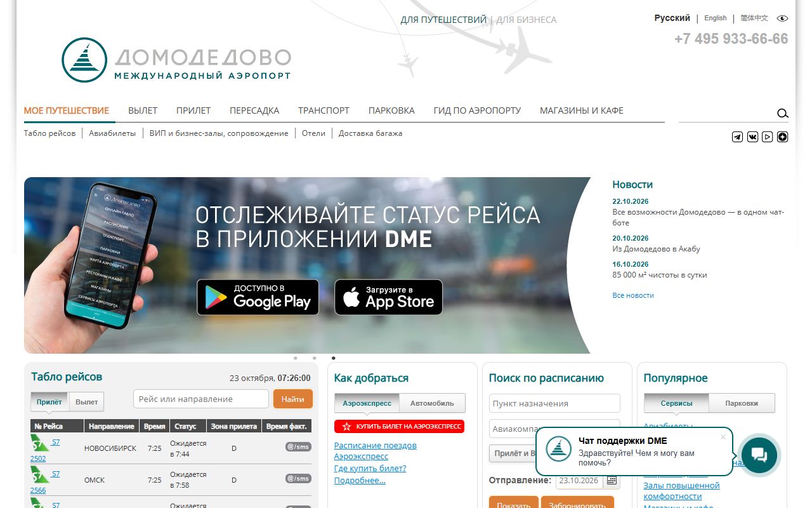Focus the Рейс или направление field
Image resolution: width=812 pixels, height=508 pixels.
pyautogui.click(x=201, y=399)
